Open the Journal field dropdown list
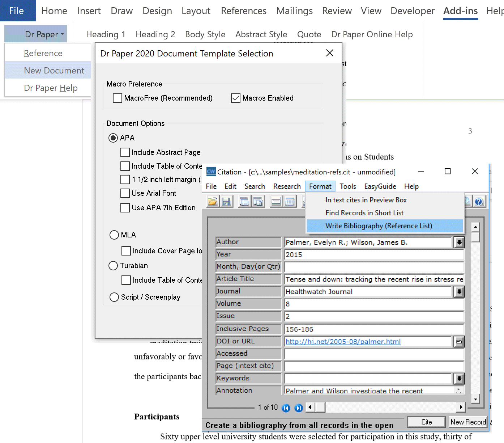 459,292
